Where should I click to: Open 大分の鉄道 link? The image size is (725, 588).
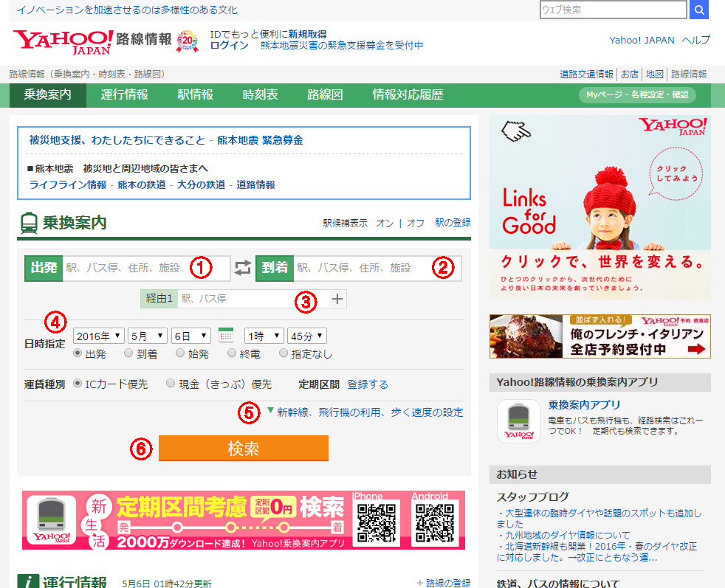(x=201, y=184)
